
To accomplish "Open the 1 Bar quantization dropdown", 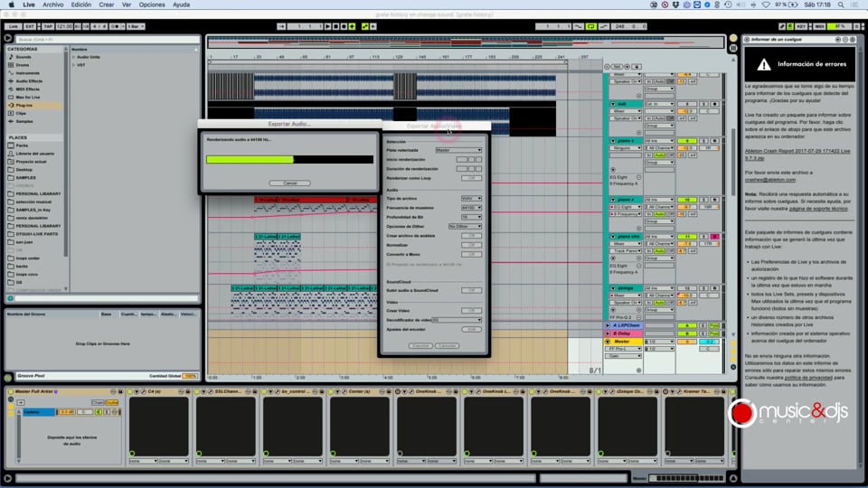I will (136, 26).
